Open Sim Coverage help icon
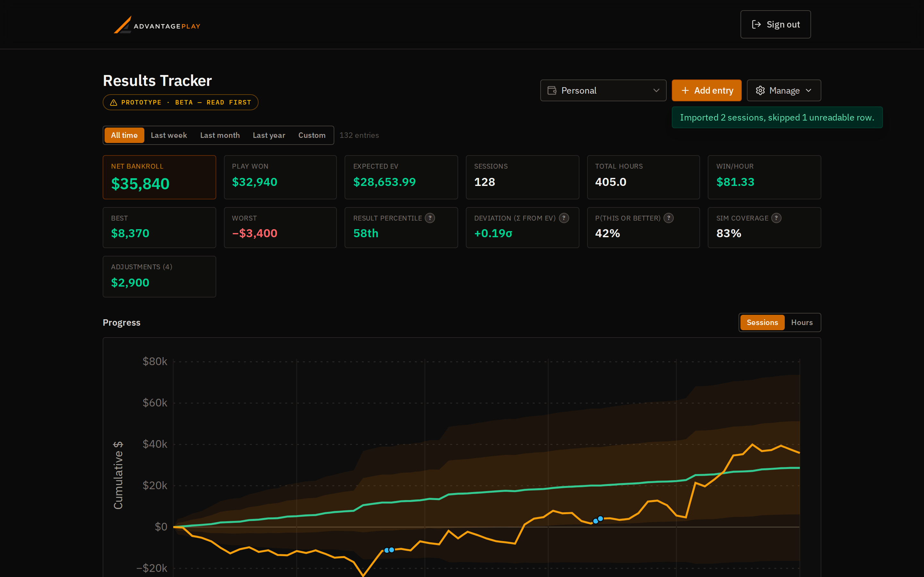 pyautogui.click(x=776, y=218)
